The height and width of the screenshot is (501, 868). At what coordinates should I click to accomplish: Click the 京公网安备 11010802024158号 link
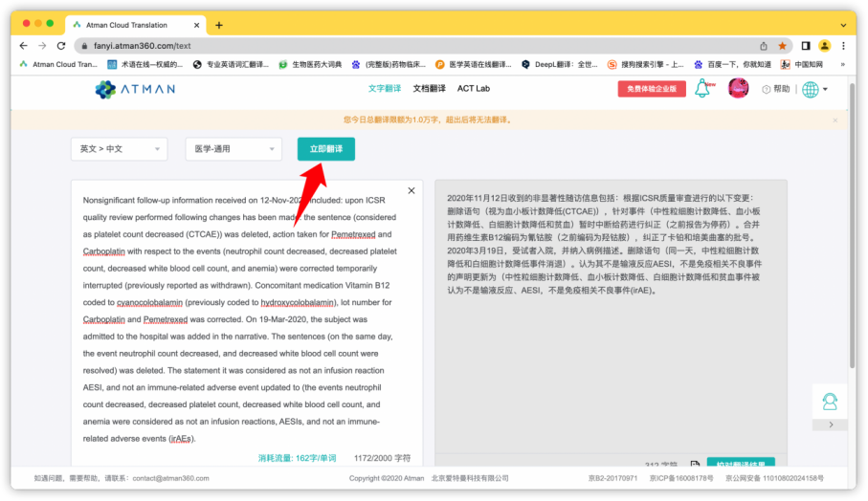coord(774,478)
